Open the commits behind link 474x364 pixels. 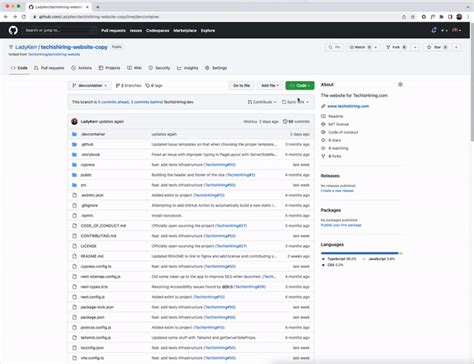[x=147, y=102]
